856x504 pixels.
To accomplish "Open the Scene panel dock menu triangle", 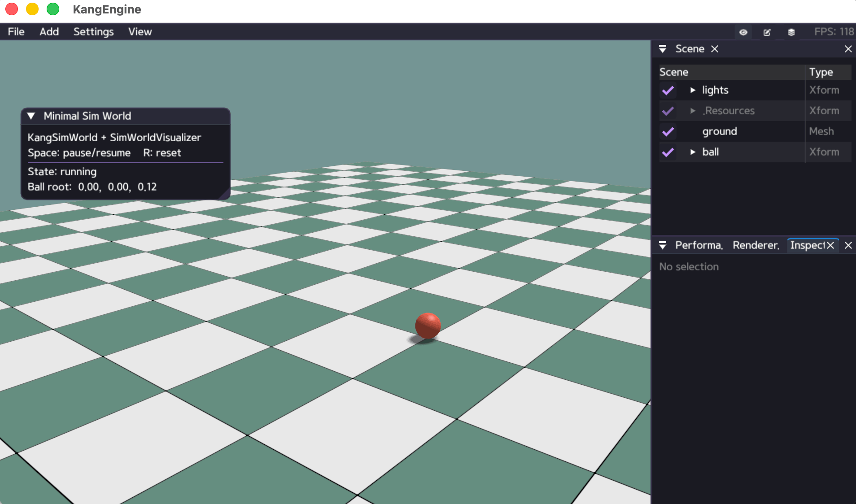I will [663, 49].
